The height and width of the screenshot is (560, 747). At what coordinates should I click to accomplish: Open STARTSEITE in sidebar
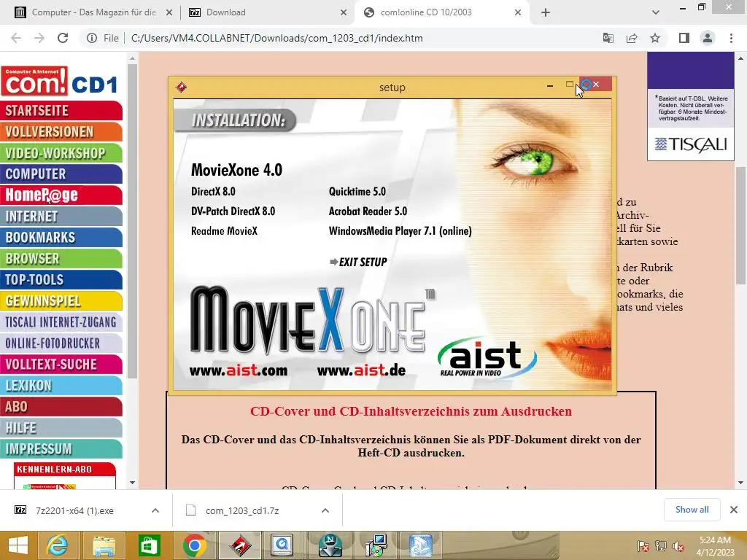(61, 111)
